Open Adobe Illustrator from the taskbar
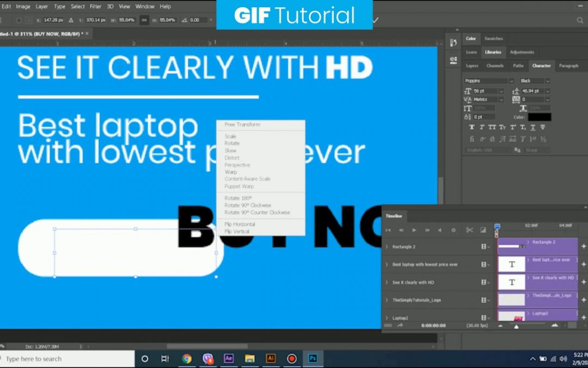588x368 pixels. (271, 359)
